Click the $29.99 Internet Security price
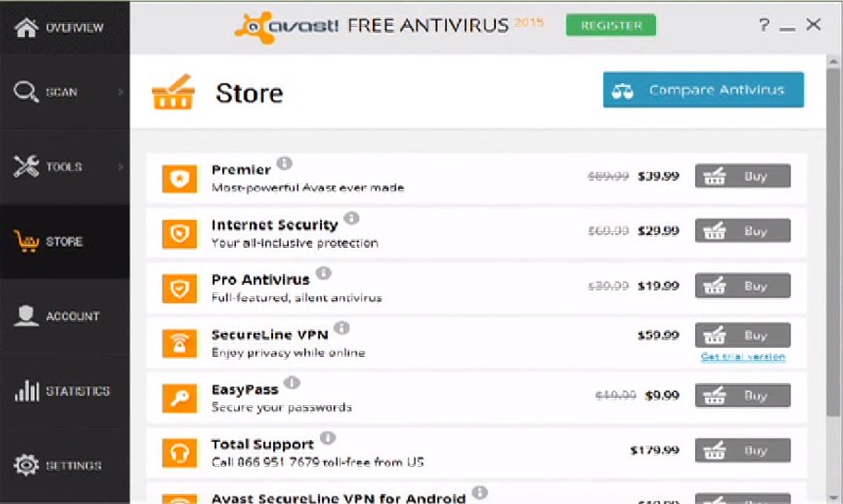Screen dimensions: 843x504 coord(658,231)
